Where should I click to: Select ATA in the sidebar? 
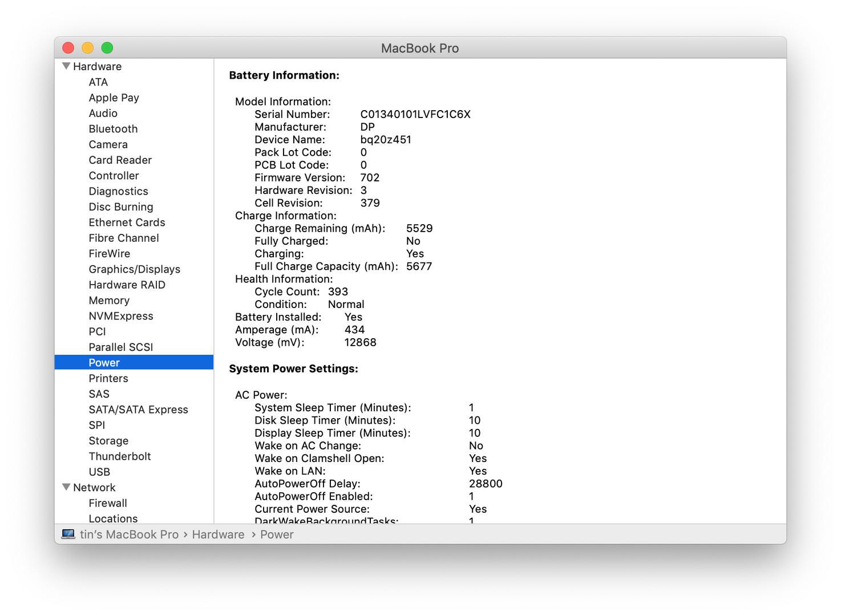(x=98, y=82)
